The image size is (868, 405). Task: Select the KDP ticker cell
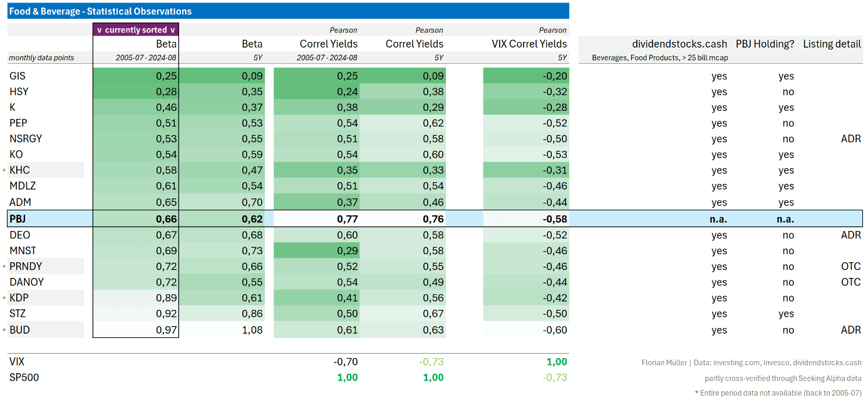(x=19, y=297)
